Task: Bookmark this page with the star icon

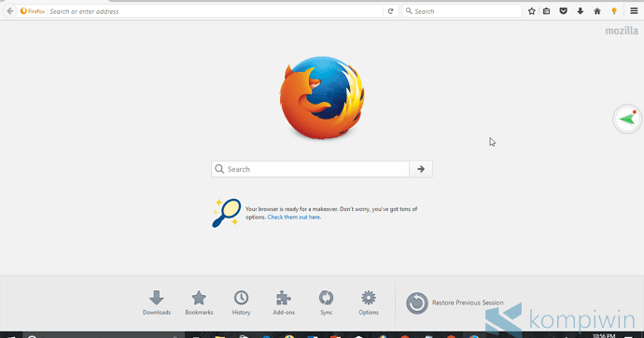Action: click(531, 11)
